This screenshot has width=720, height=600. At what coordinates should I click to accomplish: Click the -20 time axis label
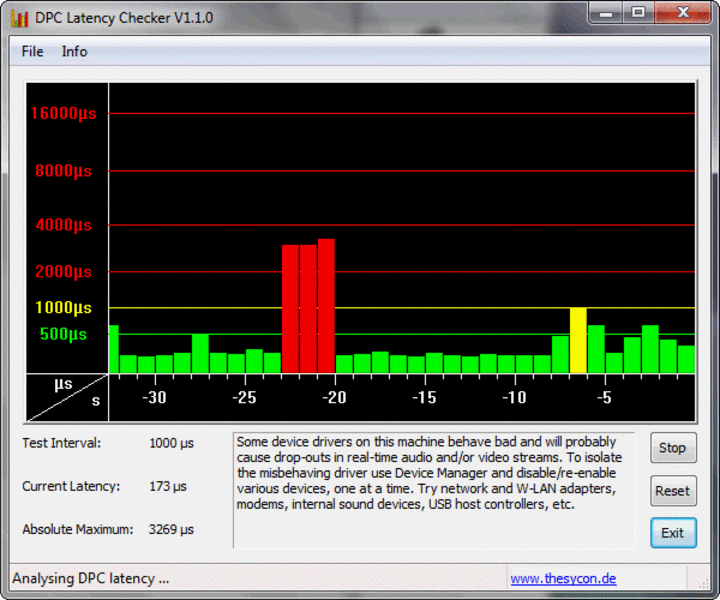[334, 397]
